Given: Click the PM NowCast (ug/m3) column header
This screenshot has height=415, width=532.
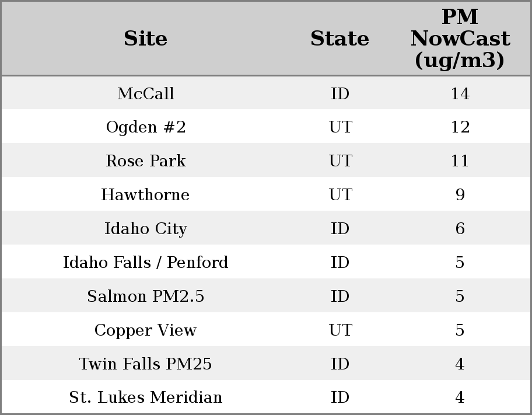Looking at the screenshot, I should [x=460, y=39].
